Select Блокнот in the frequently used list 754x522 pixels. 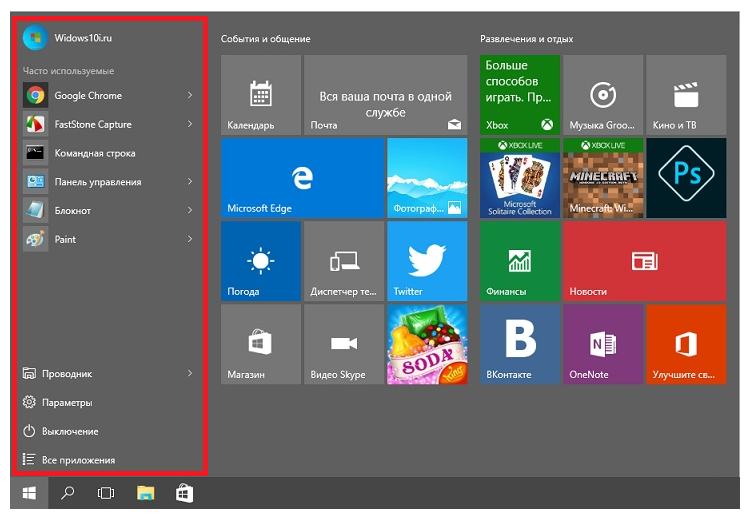[x=72, y=211]
